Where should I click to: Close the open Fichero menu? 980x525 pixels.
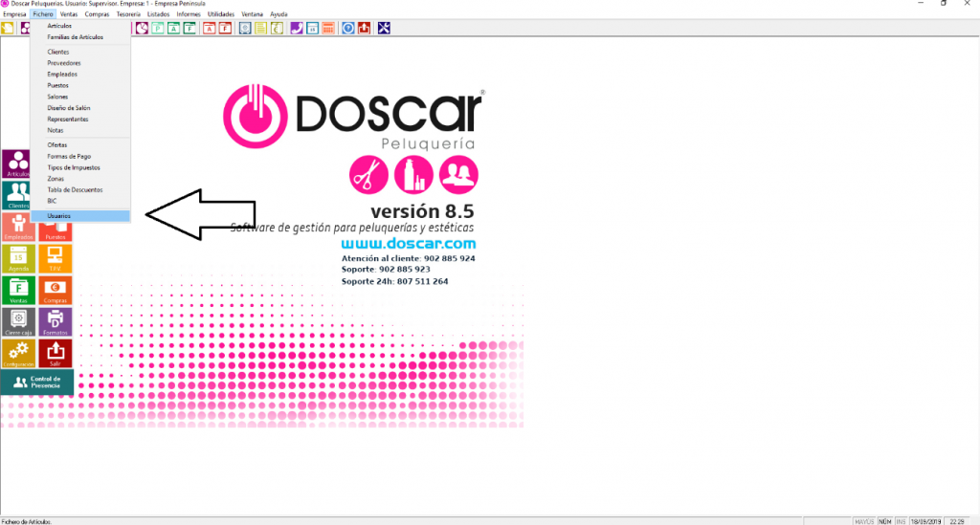pos(43,13)
